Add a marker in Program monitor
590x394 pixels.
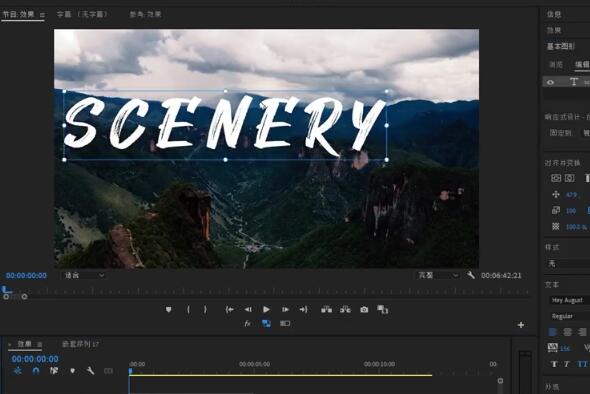pyautogui.click(x=169, y=309)
